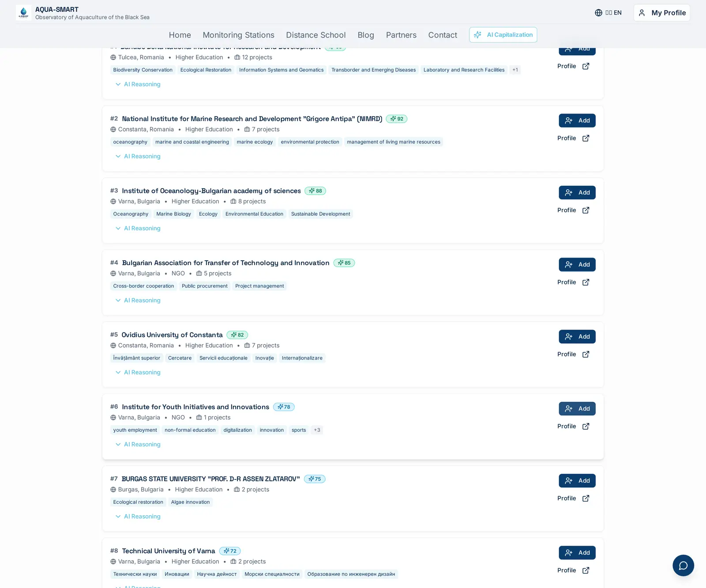
Task: Click the AI score 75 badge
Action: tap(315, 479)
